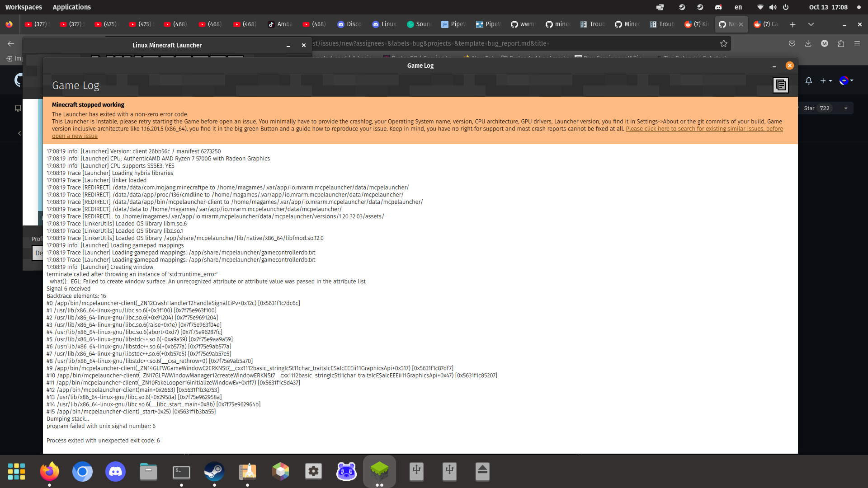Open the Workspaces menu

pyautogui.click(x=24, y=7)
